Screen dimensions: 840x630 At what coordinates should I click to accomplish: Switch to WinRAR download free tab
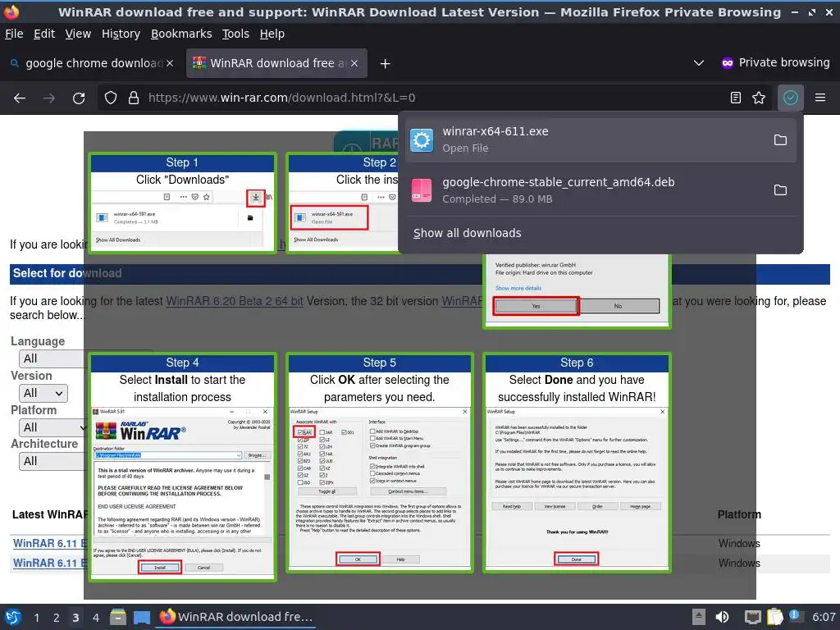276,63
